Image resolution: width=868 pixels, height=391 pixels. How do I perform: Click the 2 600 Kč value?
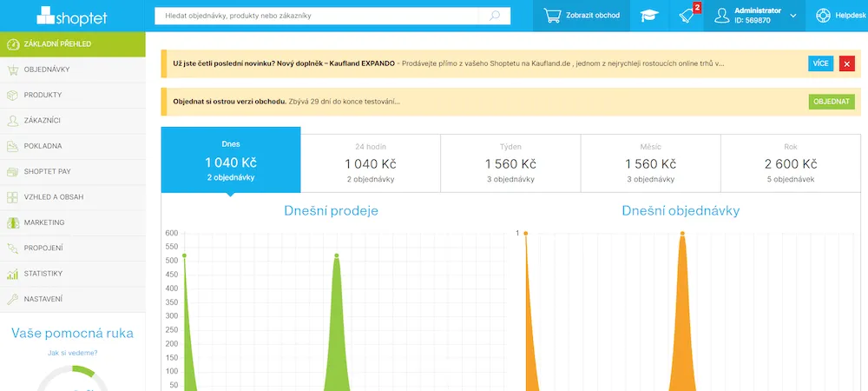coord(791,164)
